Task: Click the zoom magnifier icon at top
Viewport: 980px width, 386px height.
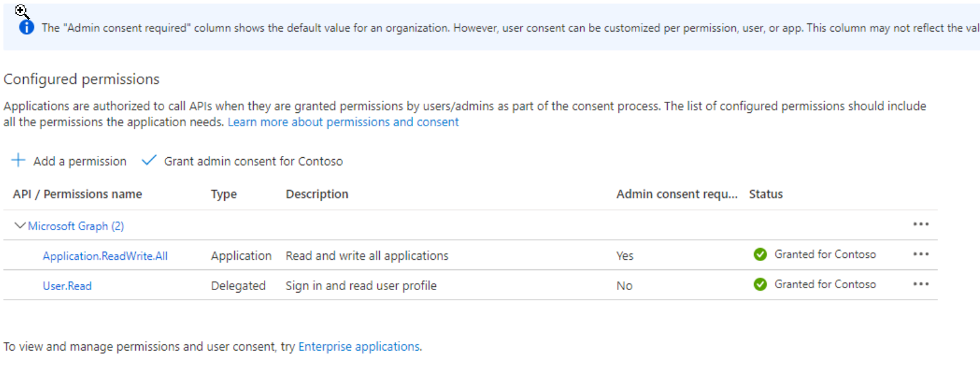Action: coord(21,11)
